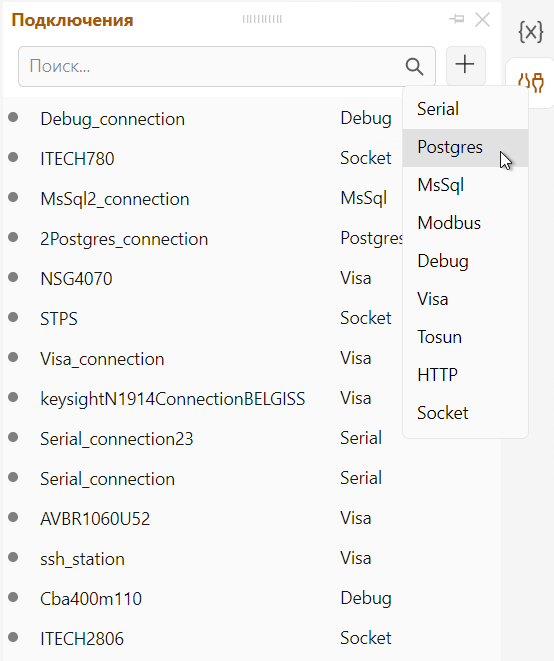
Task: Click status dot next to ITECH780
Action: pyautogui.click(x=13, y=157)
